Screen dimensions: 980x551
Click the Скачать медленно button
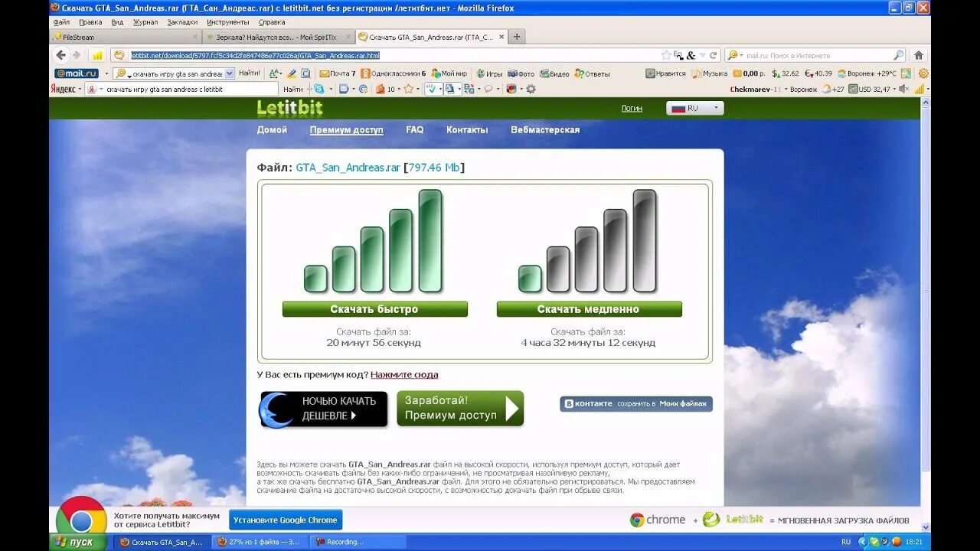(589, 309)
